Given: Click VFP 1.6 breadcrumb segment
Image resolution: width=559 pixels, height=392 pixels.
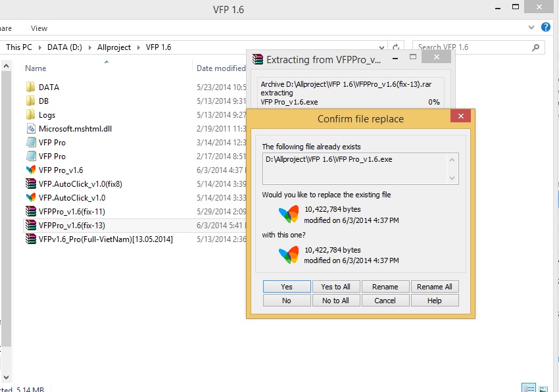Looking at the screenshot, I should [158, 47].
